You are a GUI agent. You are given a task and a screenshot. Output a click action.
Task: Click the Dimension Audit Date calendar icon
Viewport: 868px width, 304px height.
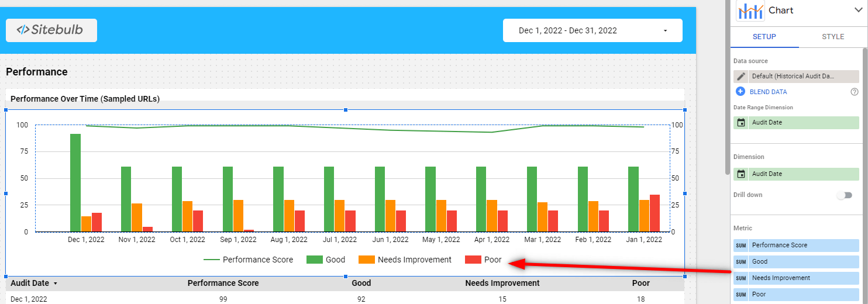(x=741, y=174)
